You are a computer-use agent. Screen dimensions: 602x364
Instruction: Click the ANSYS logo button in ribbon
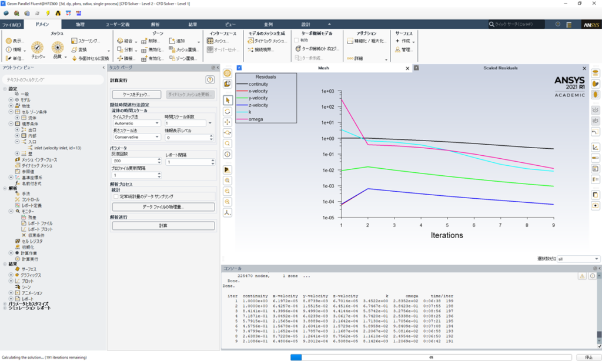(x=591, y=25)
